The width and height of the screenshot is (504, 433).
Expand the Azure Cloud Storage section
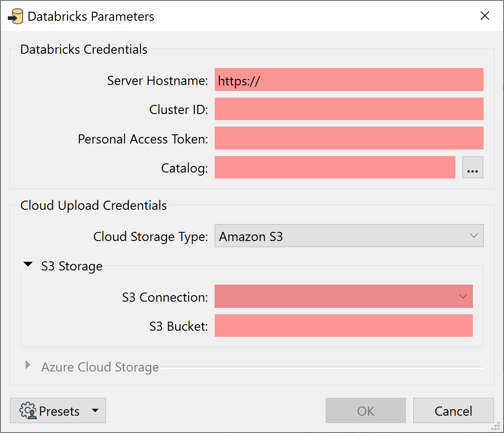28,365
